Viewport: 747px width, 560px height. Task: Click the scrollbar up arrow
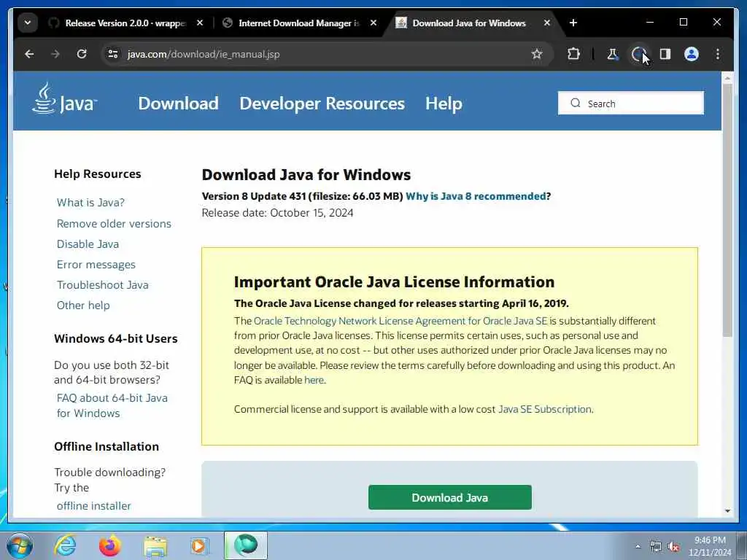pos(727,77)
